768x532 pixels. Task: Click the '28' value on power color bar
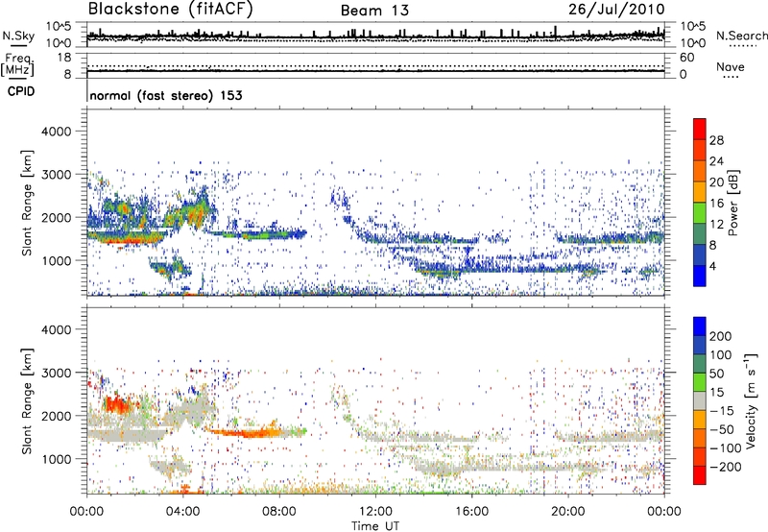coord(716,140)
